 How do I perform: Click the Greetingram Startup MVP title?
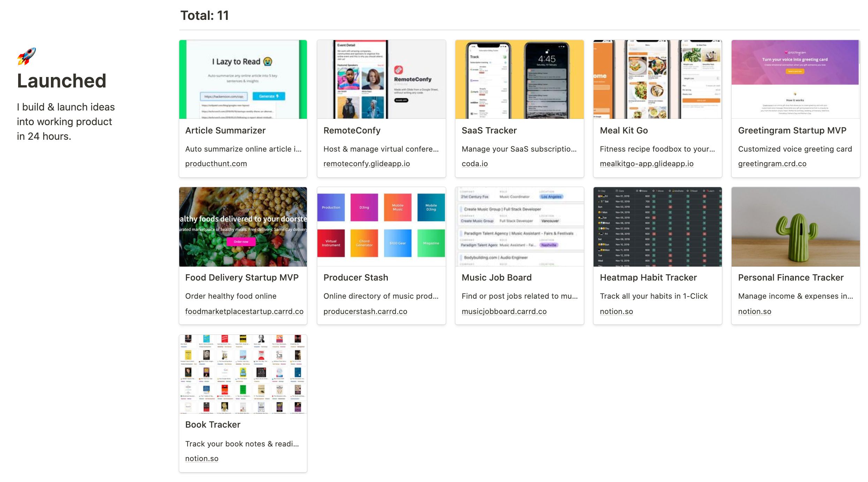792,130
